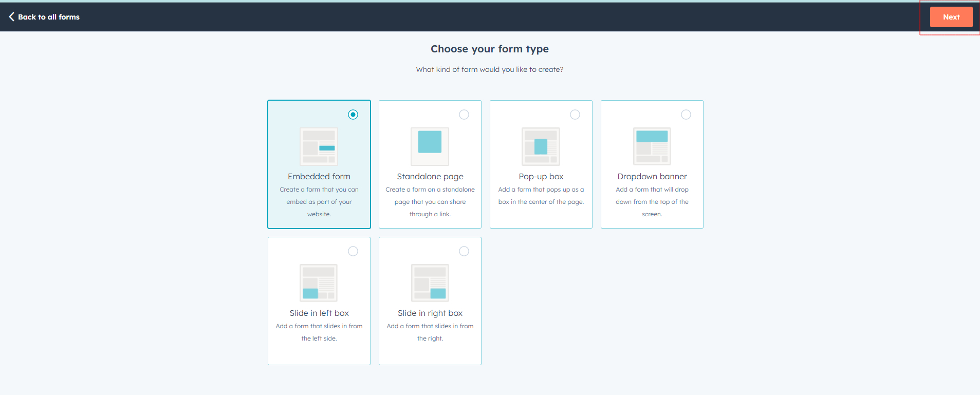
Task: Click the Pop-up box illustration icon
Action: 541,146
